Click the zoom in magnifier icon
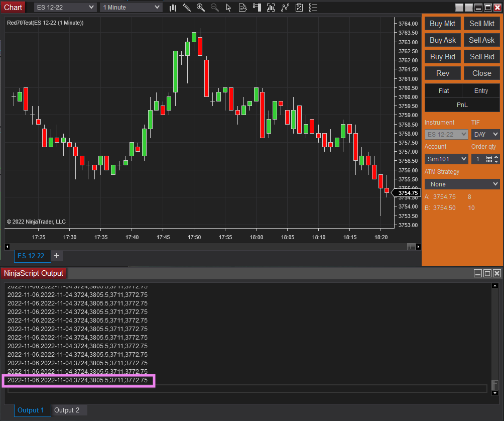The width and height of the screenshot is (504, 421). coord(201,8)
